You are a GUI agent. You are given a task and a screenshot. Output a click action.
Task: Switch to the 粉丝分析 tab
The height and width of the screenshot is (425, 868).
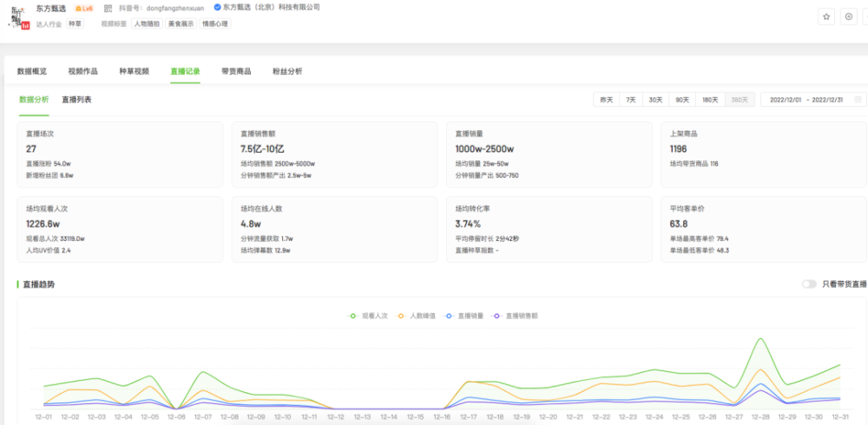(x=287, y=71)
